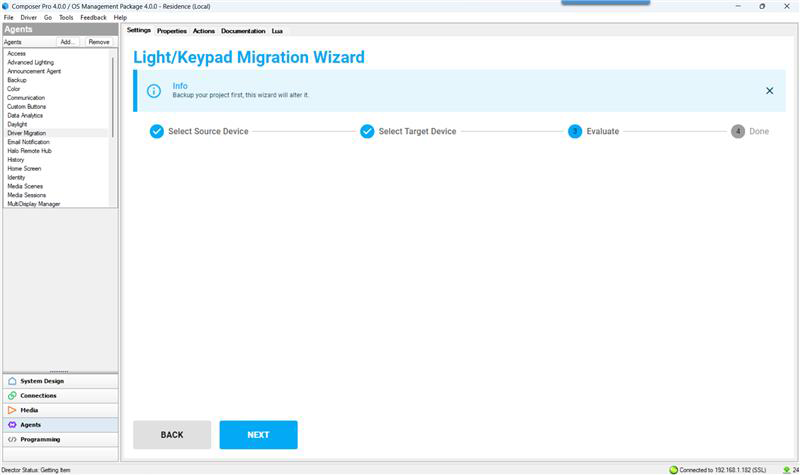
Task: Open the Connections view
Action: [x=60, y=395]
